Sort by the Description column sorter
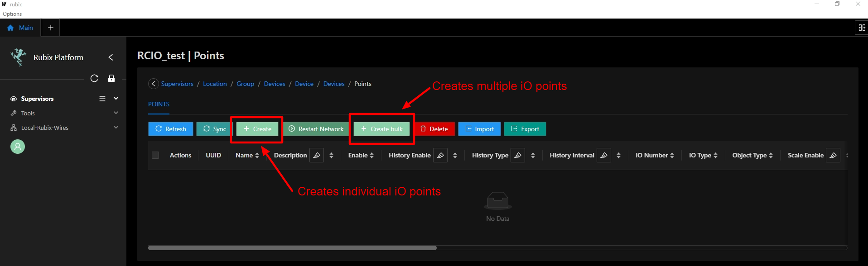Image resolution: width=868 pixels, height=266 pixels. point(332,155)
